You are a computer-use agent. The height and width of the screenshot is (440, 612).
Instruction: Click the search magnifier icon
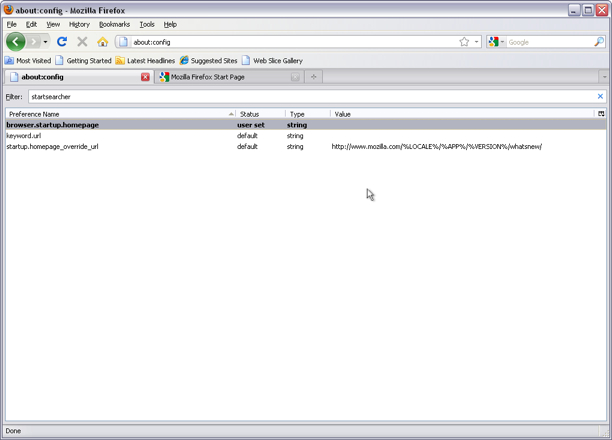tap(599, 42)
